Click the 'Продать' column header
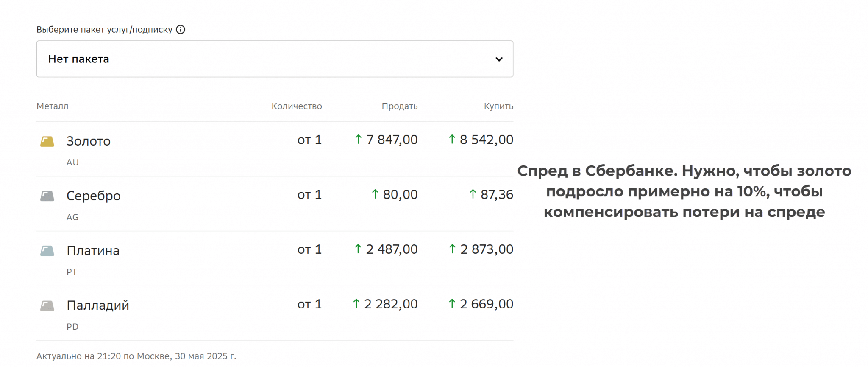The image size is (868, 367). (x=399, y=106)
